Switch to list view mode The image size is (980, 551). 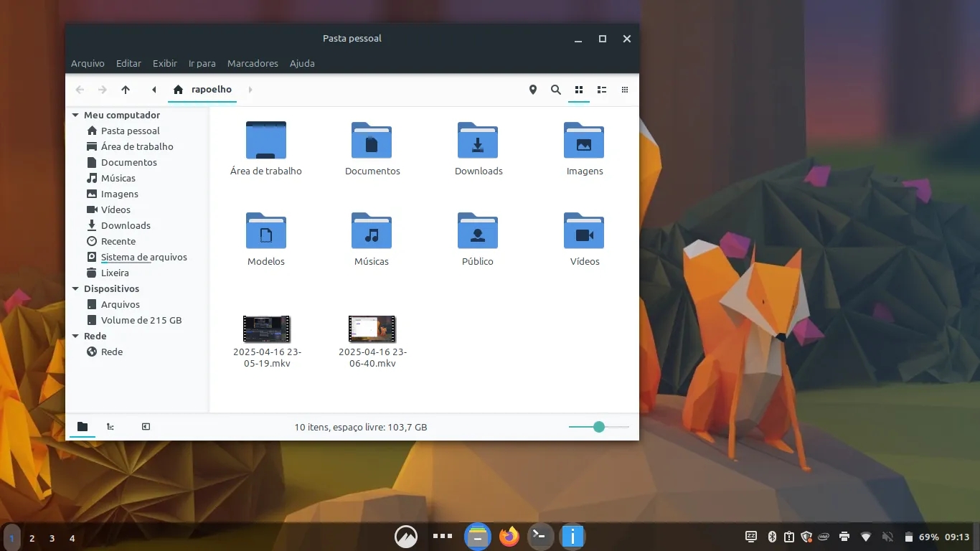pos(602,90)
